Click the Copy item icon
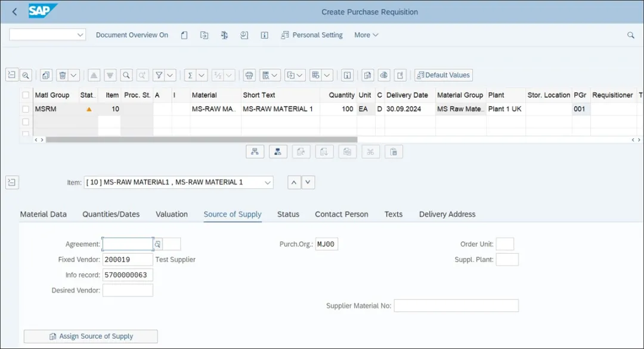The width and height of the screenshot is (644, 349). coord(46,75)
